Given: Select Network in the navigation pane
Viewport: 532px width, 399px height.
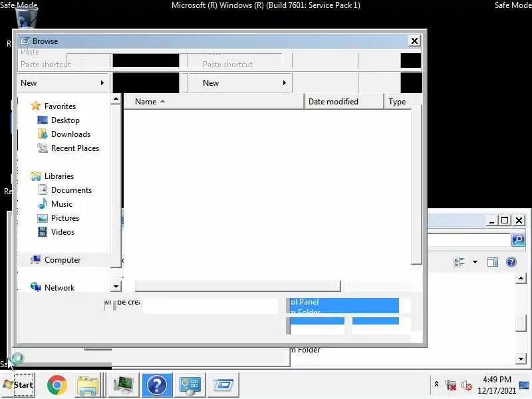Looking at the screenshot, I should [59, 287].
